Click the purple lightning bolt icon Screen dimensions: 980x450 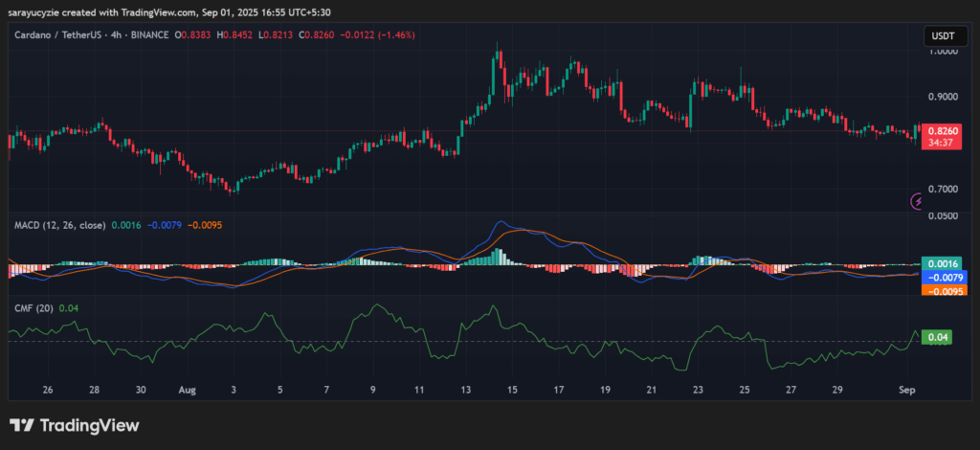(918, 201)
